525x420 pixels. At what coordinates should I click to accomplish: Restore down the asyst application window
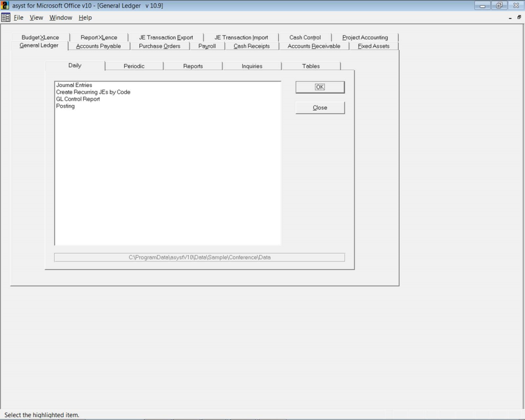click(x=499, y=5)
